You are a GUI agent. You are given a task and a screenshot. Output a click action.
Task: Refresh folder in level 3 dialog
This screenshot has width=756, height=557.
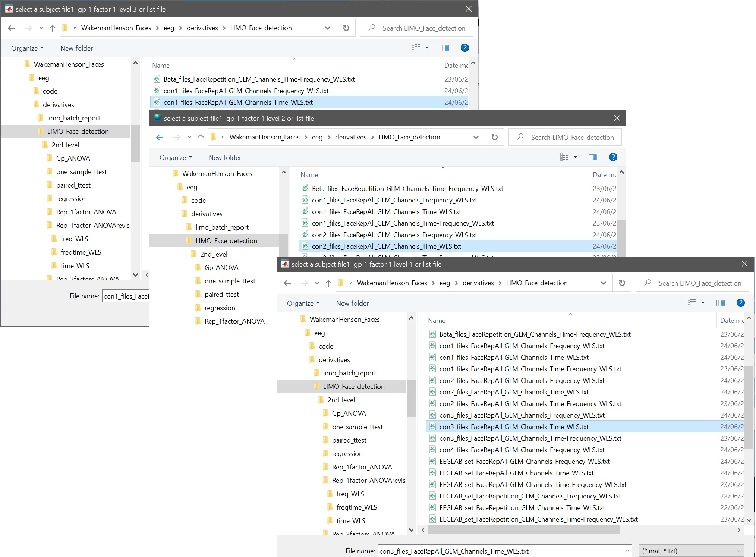tap(346, 28)
